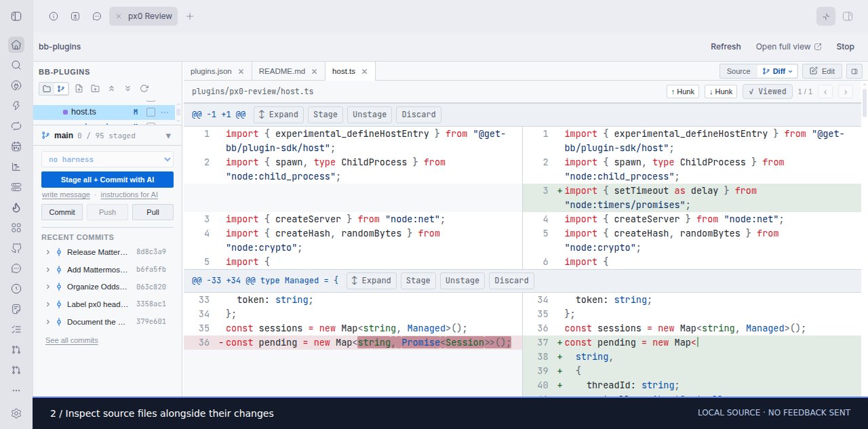The width and height of the screenshot is (868, 429).
Task: Open full view link
Action: coord(789,47)
